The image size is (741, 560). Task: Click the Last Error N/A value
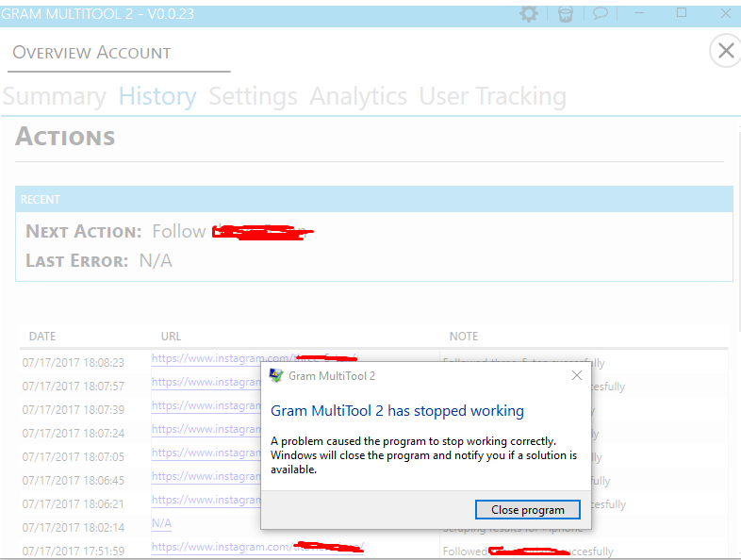(x=156, y=261)
